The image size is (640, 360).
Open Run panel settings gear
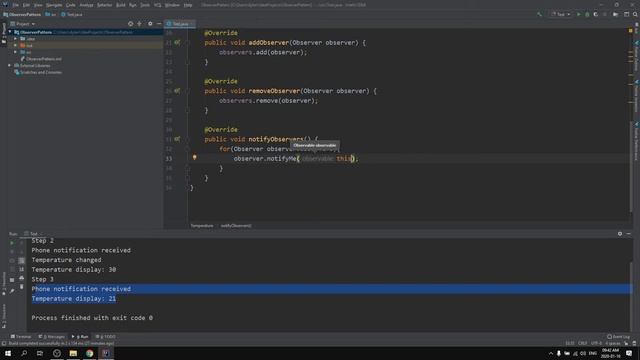click(620, 234)
